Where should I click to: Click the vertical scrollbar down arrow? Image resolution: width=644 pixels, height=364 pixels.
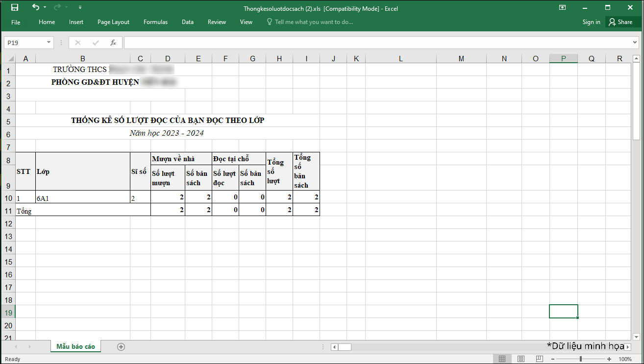636,337
